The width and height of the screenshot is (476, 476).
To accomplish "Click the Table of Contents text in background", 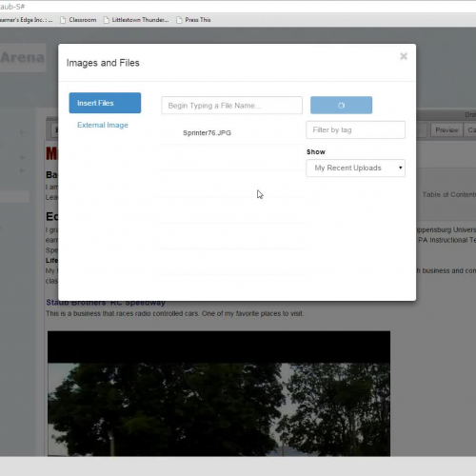I will pos(448,194).
